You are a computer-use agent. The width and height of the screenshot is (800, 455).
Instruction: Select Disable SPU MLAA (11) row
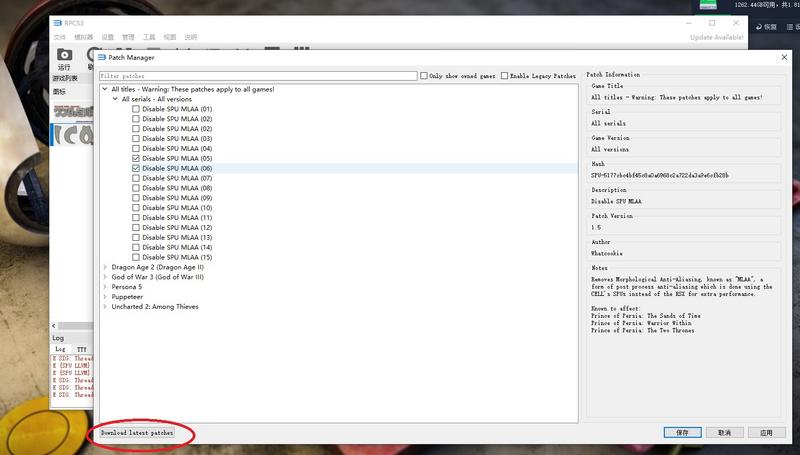[177, 217]
